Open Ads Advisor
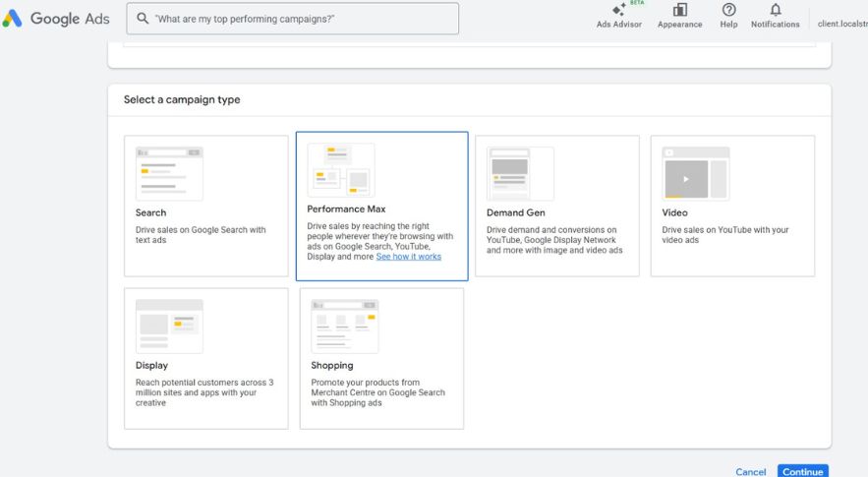This screenshot has width=868, height=477. 619,16
